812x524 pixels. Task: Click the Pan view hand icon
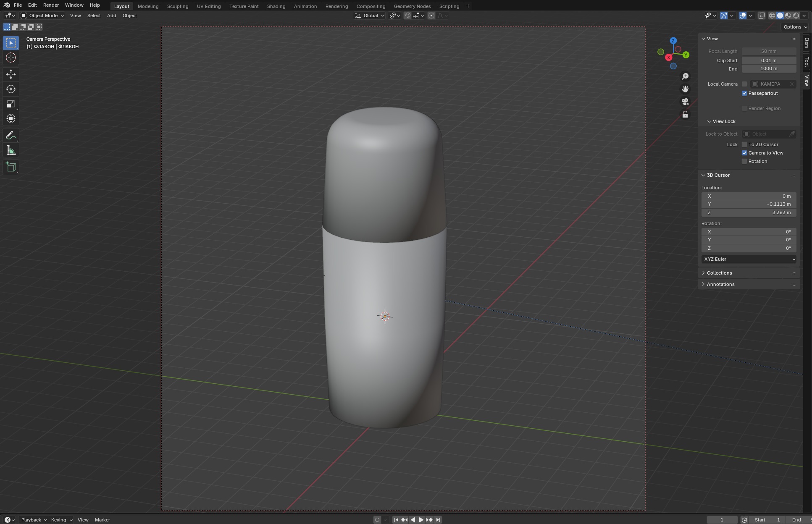click(685, 89)
